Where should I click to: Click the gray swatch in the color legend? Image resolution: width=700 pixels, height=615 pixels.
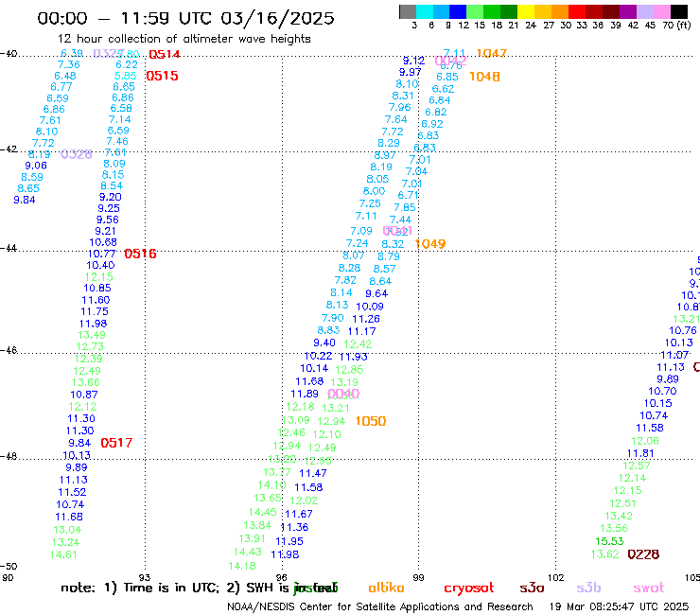pos(408,11)
